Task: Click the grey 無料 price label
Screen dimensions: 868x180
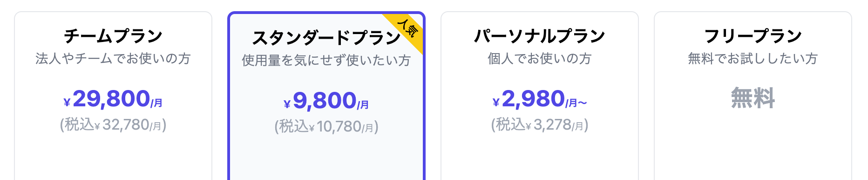Action: pos(753,98)
